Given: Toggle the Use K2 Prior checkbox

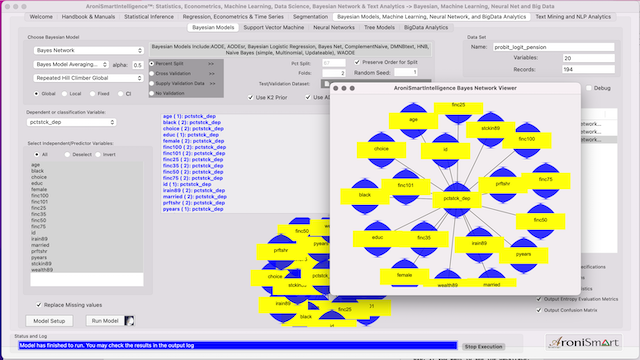Looking at the screenshot, I should pyautogui.click(x=251, y=98).
